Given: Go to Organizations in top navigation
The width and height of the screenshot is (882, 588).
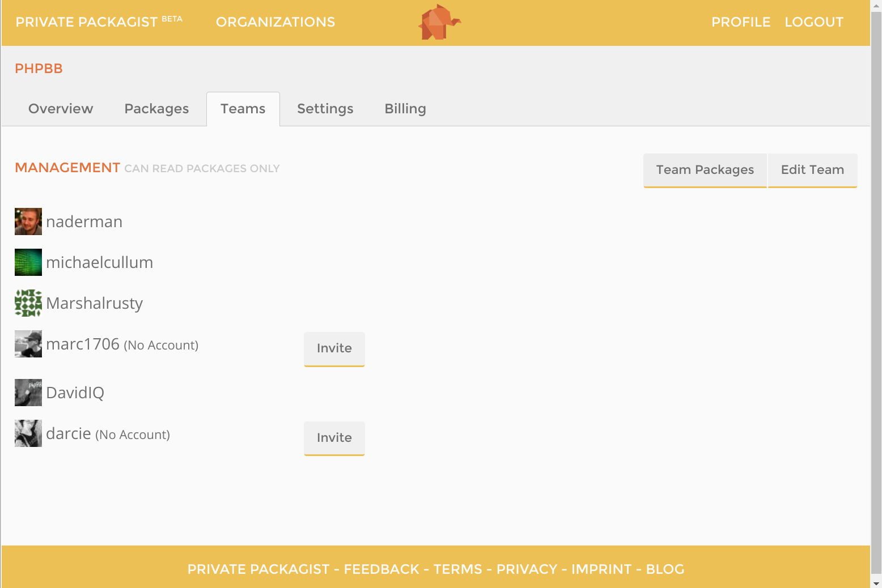Looking at the screenshot, I should (x=275, y=22).
